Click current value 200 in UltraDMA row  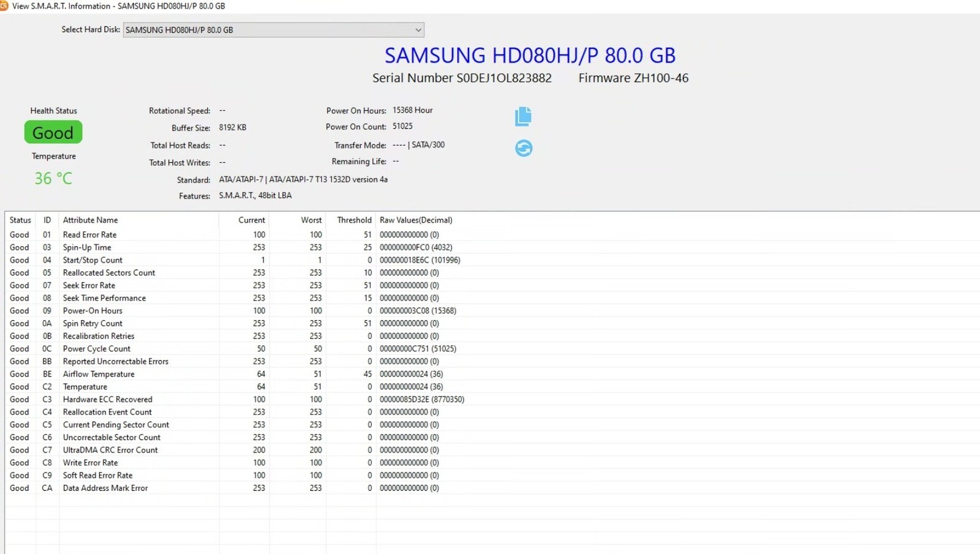point(259,450)
